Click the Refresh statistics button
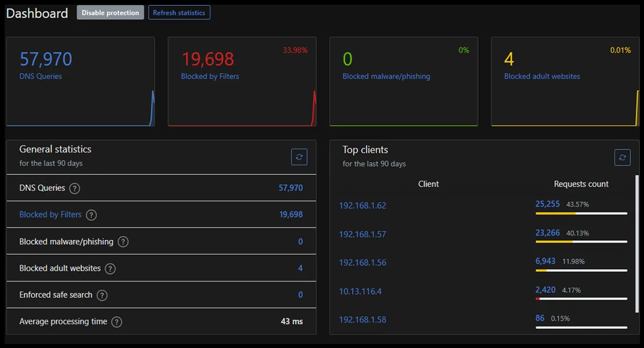 pyautogui.click(x=179, y=12)
